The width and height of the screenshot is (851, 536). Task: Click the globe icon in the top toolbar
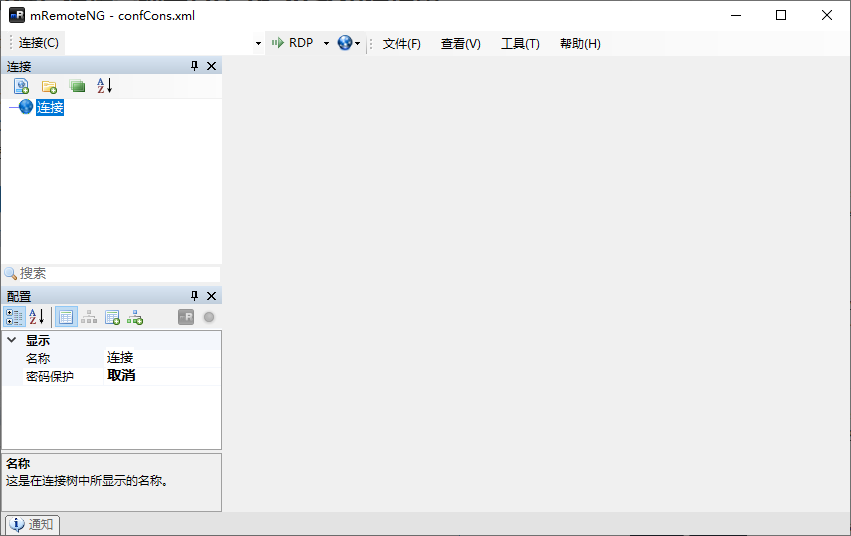(345, 43)
